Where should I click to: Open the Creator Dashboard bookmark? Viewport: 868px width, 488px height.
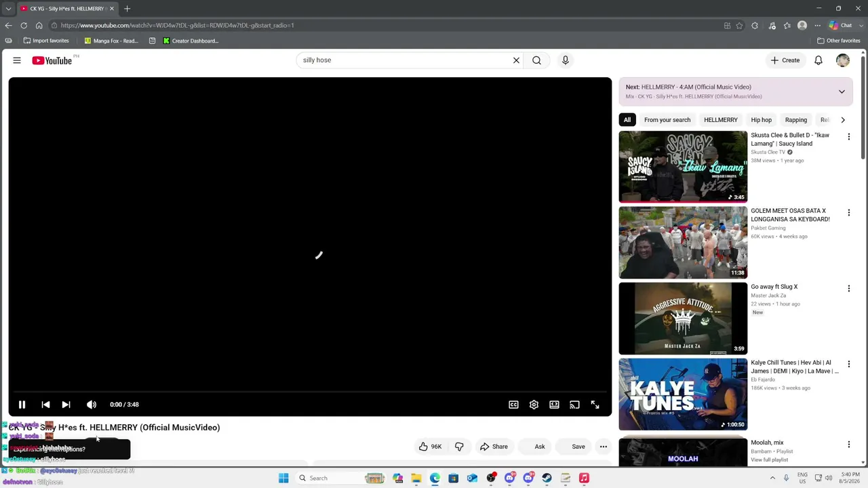pos(191,41)
